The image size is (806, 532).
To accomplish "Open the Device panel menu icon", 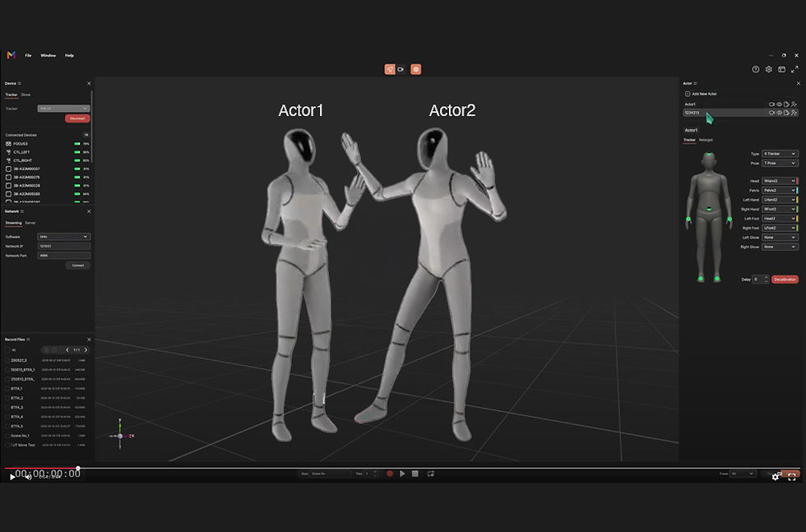I will click(x=20, y=83).
